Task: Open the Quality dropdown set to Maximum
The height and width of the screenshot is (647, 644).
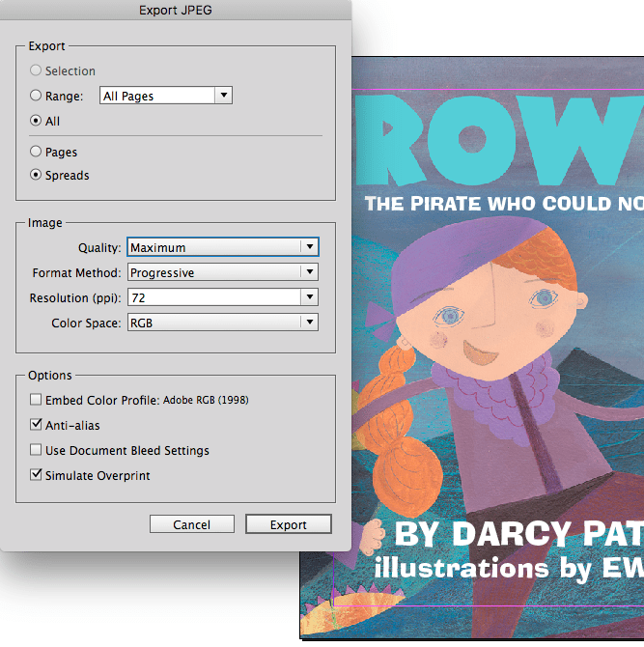Action: point(223,247)
